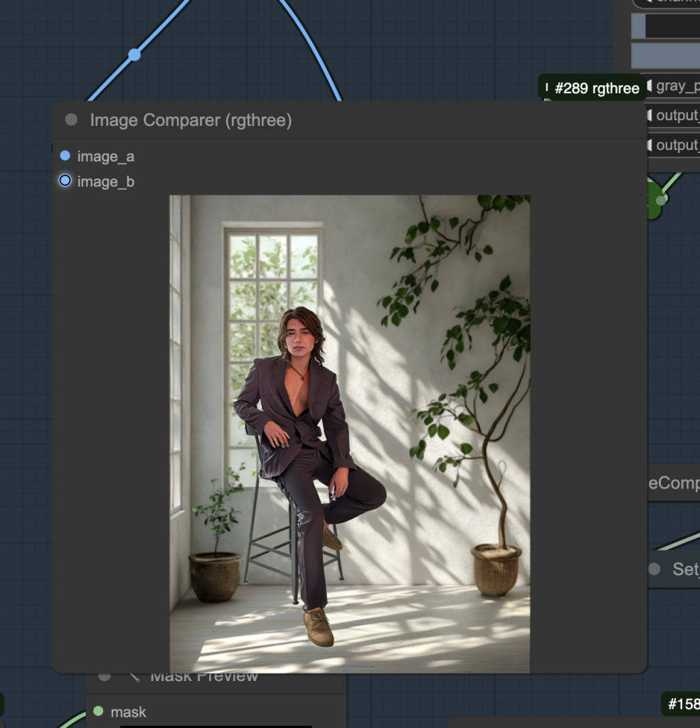Click the compared image preview of seated person
This screenshot has height=728, width=700.
(350, 434)
